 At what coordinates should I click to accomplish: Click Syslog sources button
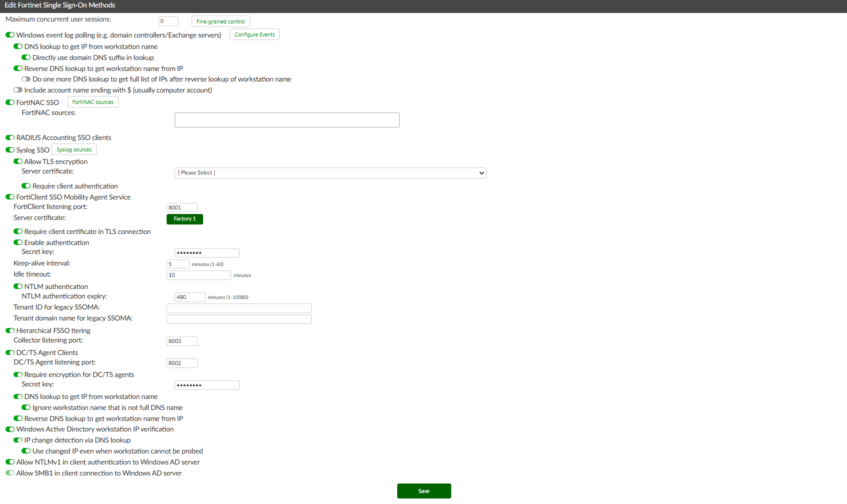[x=74, y=149]
